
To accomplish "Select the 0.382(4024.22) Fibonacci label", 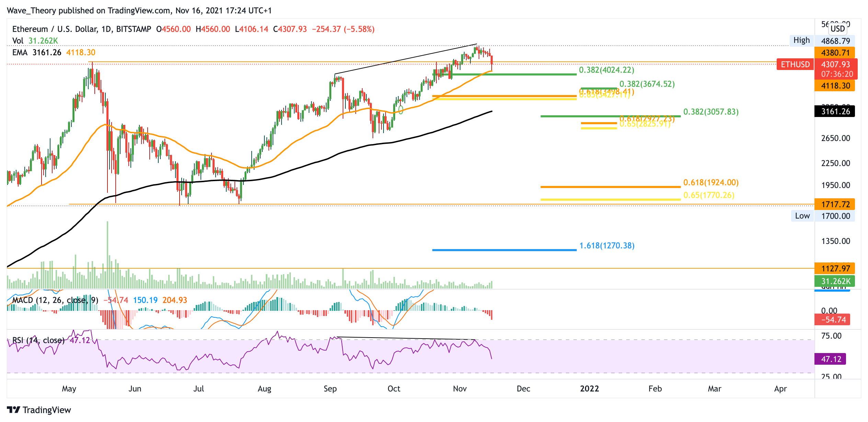I will click(x=606, y=70).
